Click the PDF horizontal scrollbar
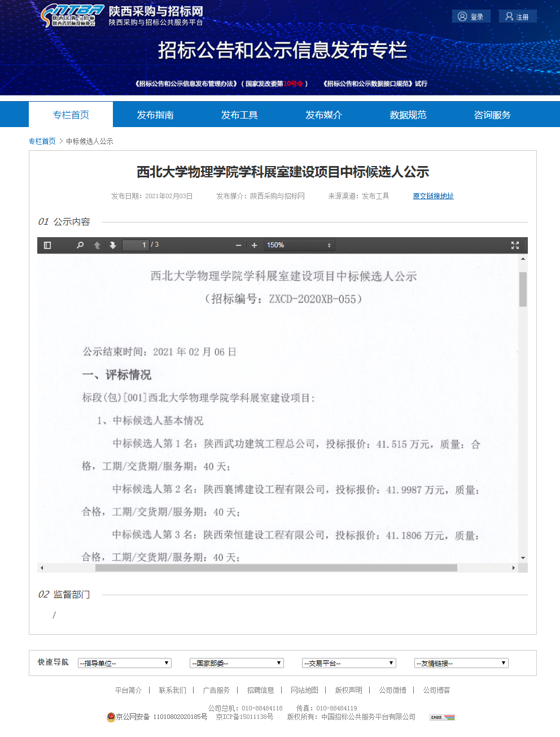Screen dimensions: 560x737 pyautogui.click(x=276, y=568)
